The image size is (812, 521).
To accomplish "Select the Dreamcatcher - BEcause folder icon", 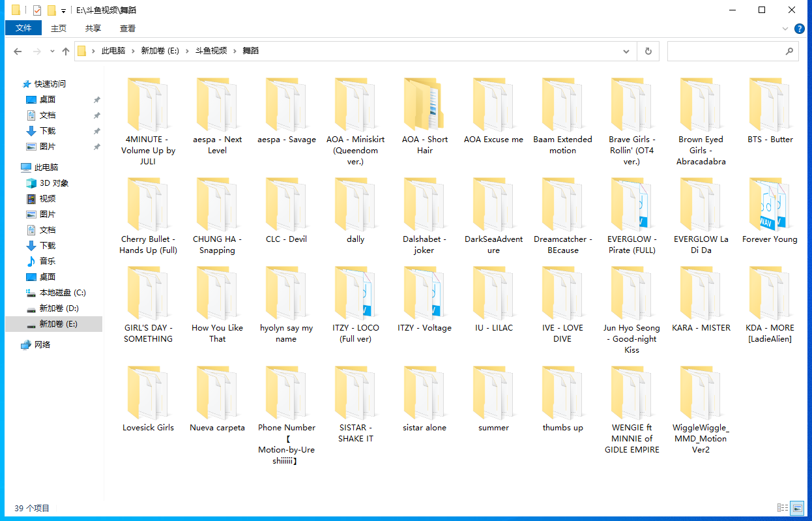I will pyautogui.click(x=562, y=204).
